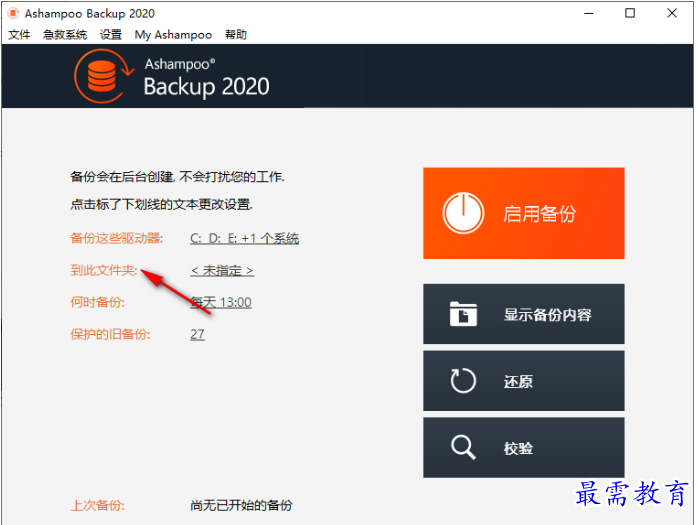The image size is (697, 525).
Task: Click the 还原 button label
Action: [x=518, y=381]
